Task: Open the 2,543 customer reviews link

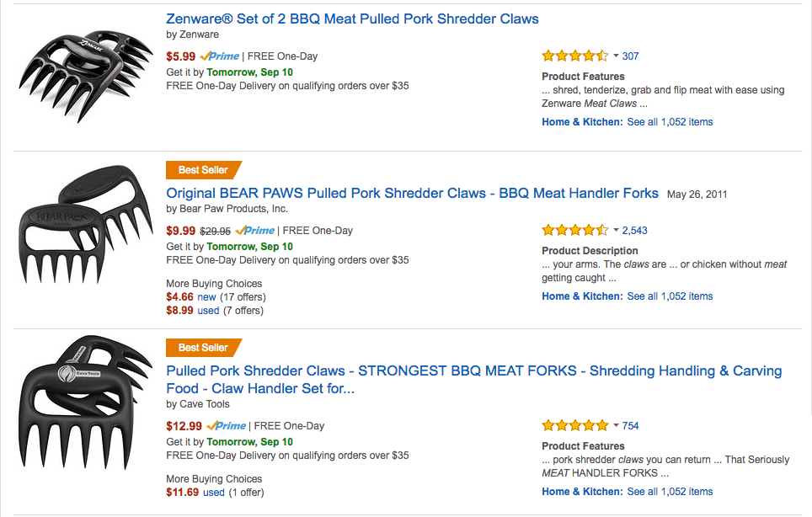Action: (634, 231)
